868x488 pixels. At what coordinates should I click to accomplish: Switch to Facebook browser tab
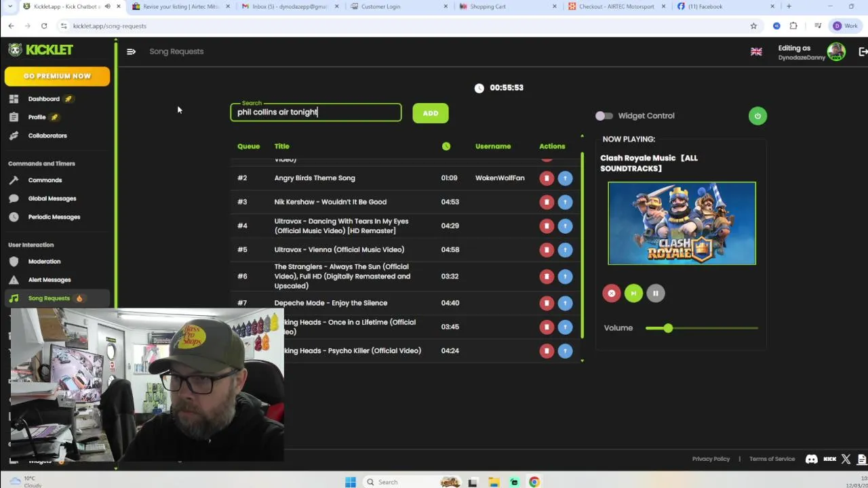point(726,7)
